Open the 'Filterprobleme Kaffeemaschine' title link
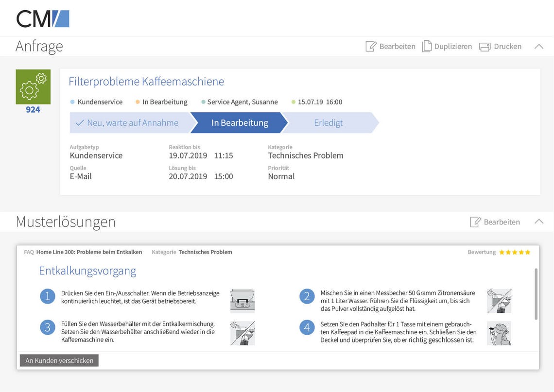This screenshot has width=554, height=392. tap(146, 82)
